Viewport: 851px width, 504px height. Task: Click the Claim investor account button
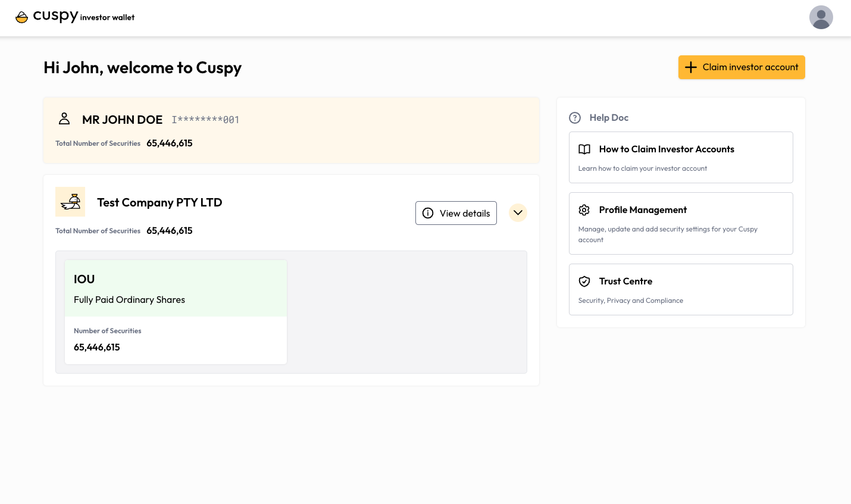tap(742, 67)
